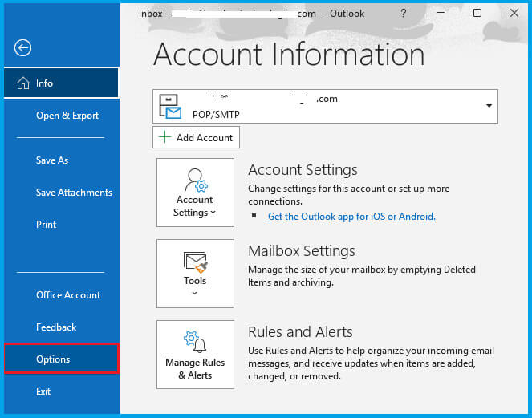Click the Mailbox Settings heading
The image size is (532, 418).
point(301,251)
